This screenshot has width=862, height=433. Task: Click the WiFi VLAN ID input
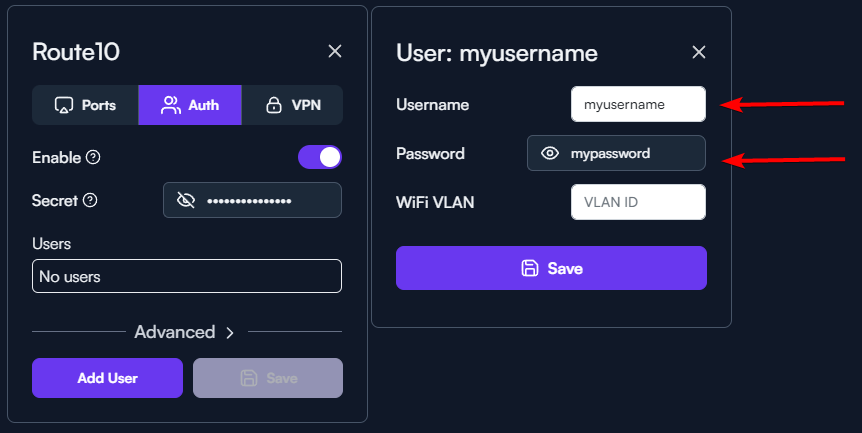coord(638,202)
